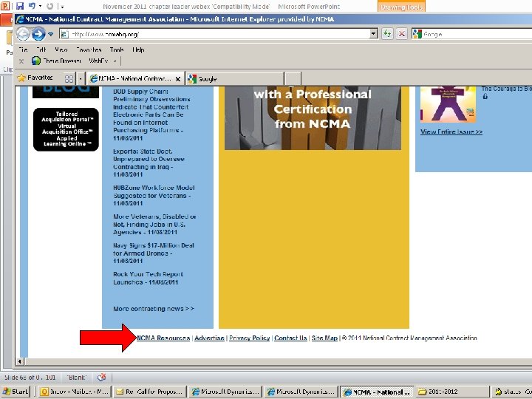Expand the WebEx toolbar dropdown
The width and height of the screenshot is (532, 399).
click(115, 61)
